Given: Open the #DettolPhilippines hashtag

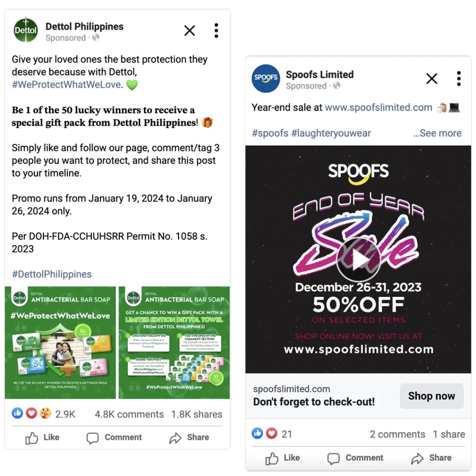Looking at the screenshot, I should (52, 274).
